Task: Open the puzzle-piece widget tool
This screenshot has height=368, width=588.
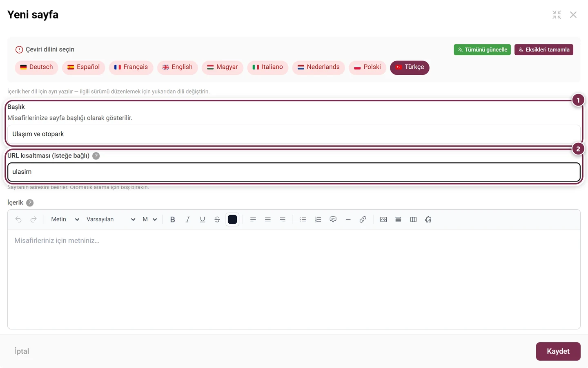Action: coord(428,220)
